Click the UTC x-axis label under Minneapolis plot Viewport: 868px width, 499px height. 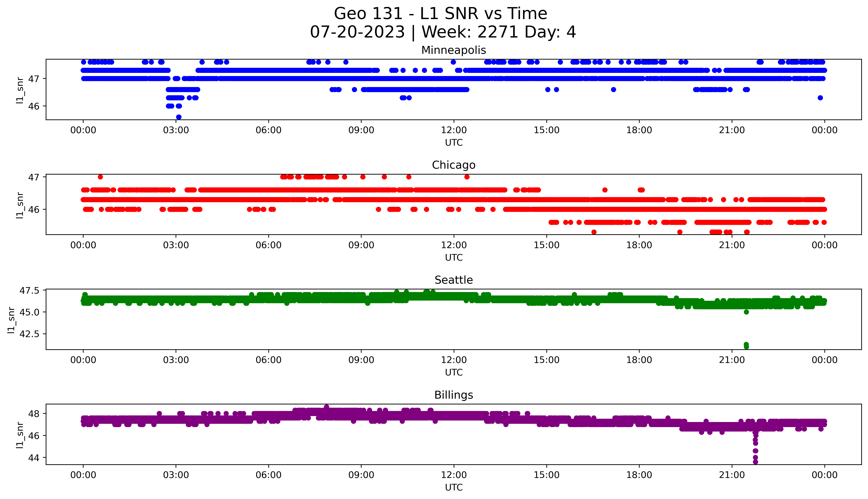(x=453, y=143)
